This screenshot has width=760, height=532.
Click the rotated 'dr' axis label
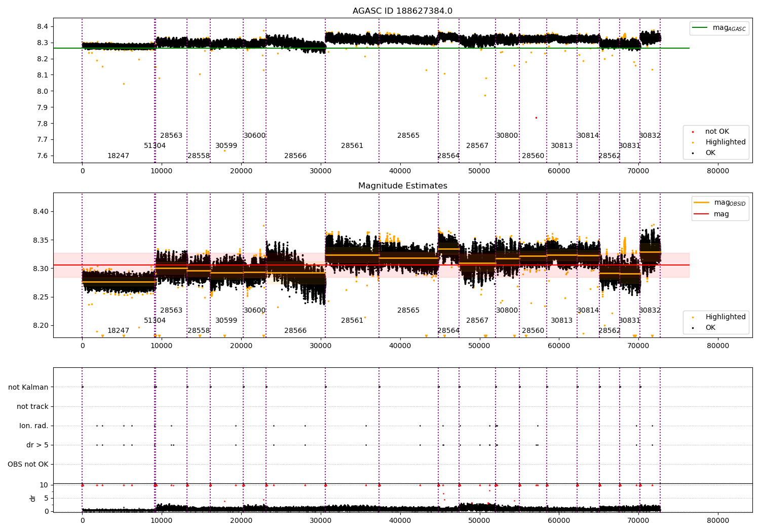33,498
